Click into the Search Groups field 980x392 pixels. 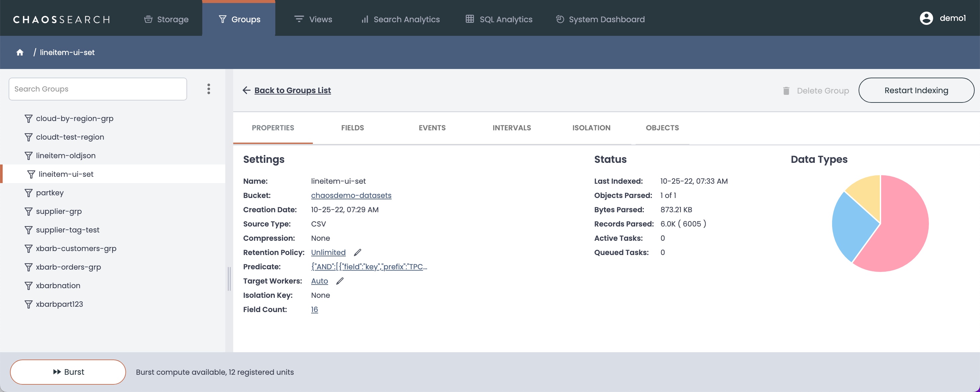[98, 89]
